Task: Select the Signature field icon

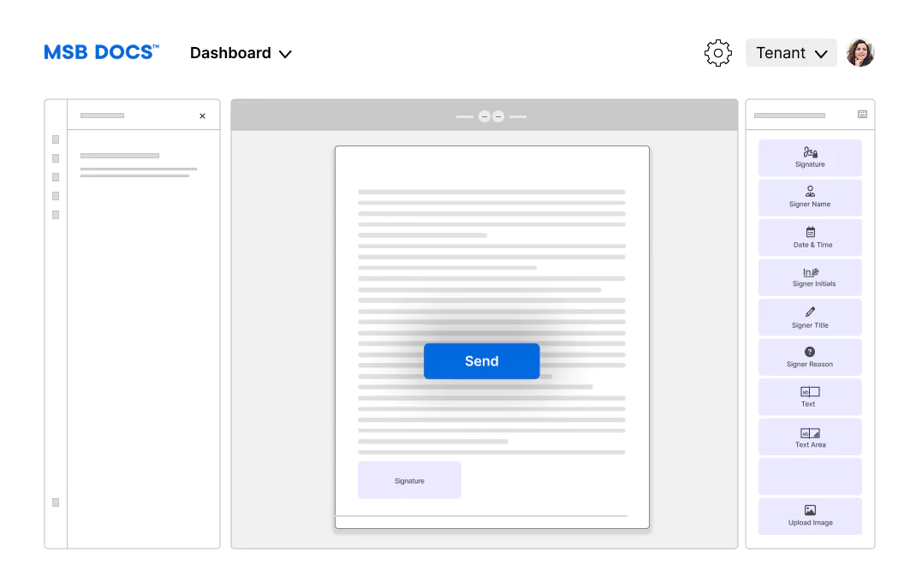Action: 810,152
